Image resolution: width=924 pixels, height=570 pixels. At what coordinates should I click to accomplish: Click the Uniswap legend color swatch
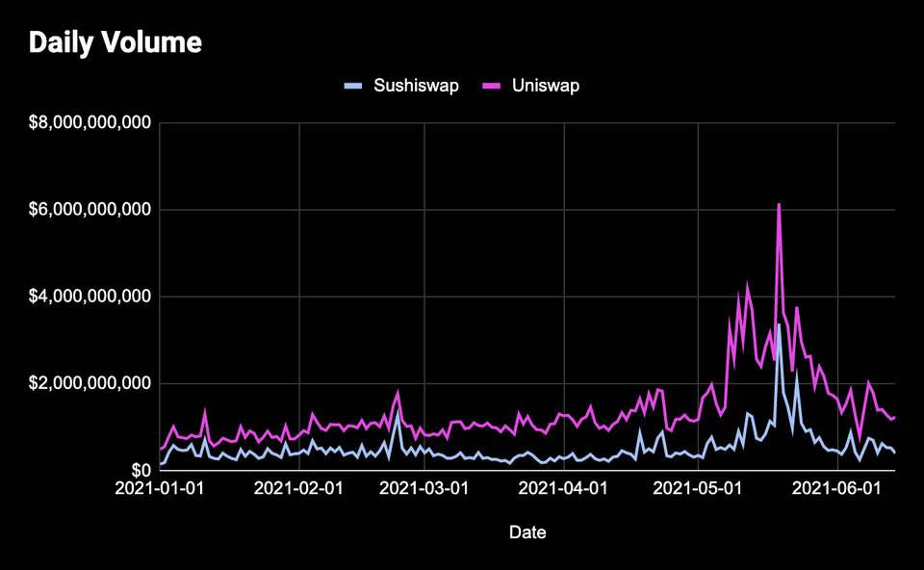coord(492,86)
